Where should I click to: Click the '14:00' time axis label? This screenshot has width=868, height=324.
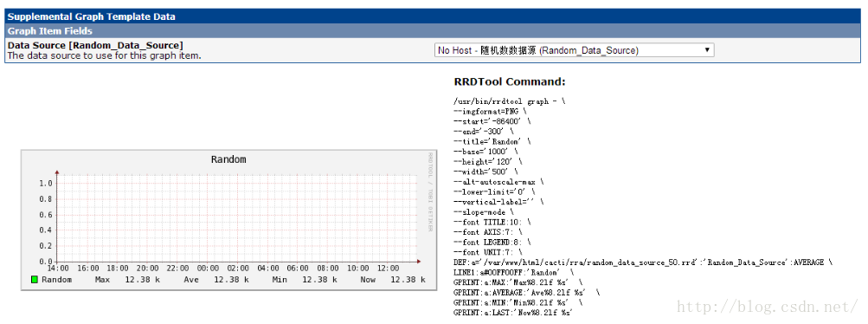(58, 268)
